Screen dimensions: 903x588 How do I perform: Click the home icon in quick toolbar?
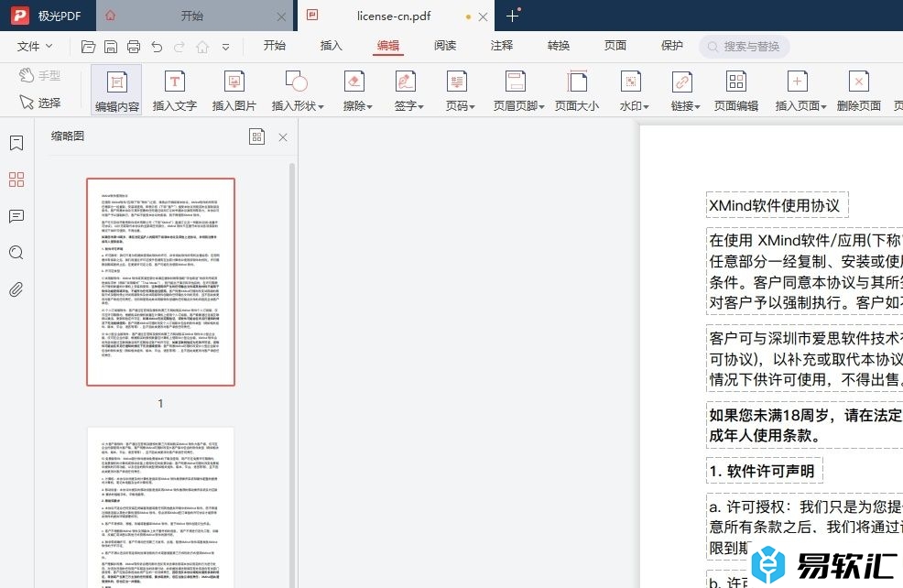tap(202, 47)
